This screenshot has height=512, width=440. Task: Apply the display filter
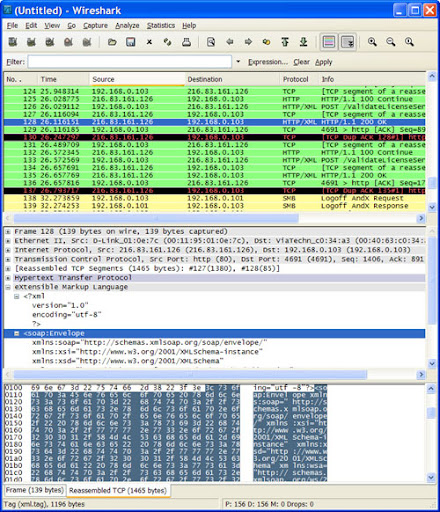324,62
